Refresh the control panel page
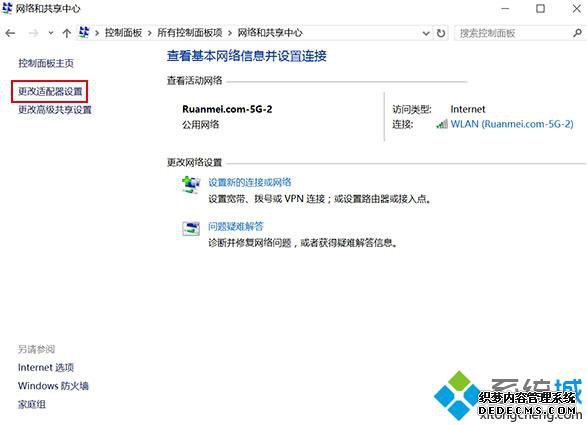 (441, 33)
